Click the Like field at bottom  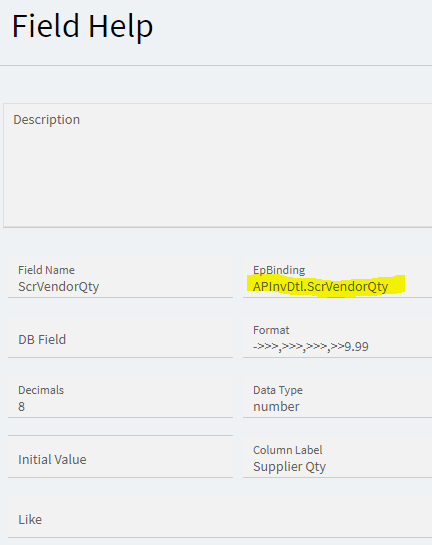[x=220, y=518]
